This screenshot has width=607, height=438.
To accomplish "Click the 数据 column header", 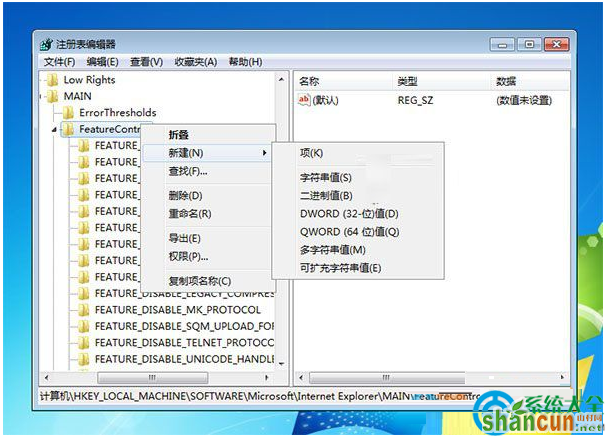I will (531, 81).
